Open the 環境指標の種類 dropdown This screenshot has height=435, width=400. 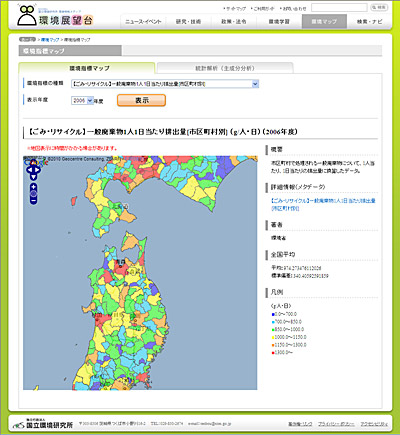pyautogui.click(x=165, y=84)
